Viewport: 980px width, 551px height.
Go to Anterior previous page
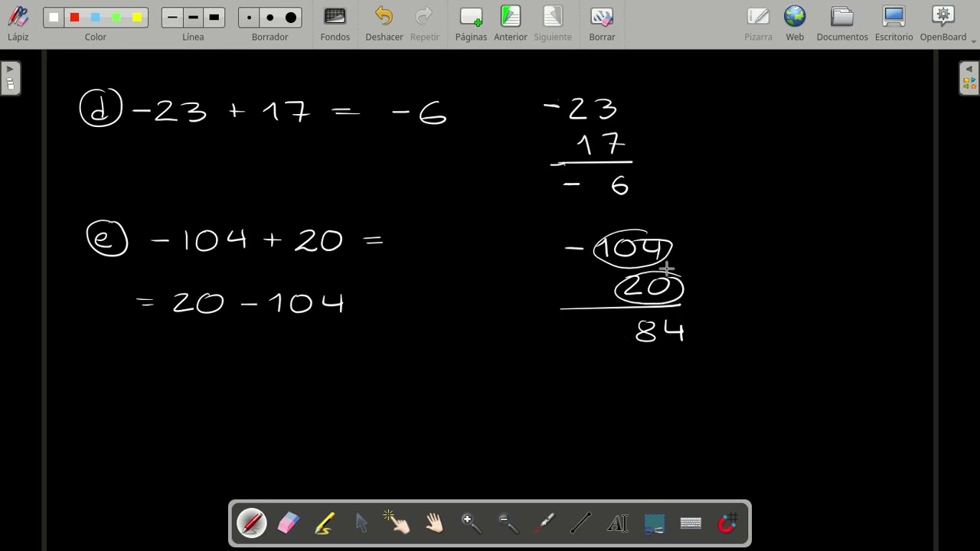pyautogui.click(x=510, y=24)
